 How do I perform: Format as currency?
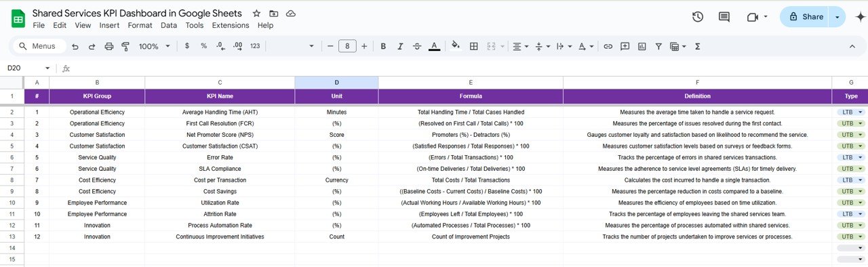pyautogui.click(x=187, y=46)
